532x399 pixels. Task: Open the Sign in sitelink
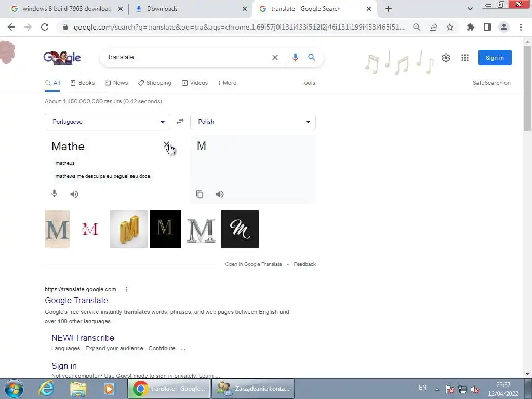click(x=64, y=366)
